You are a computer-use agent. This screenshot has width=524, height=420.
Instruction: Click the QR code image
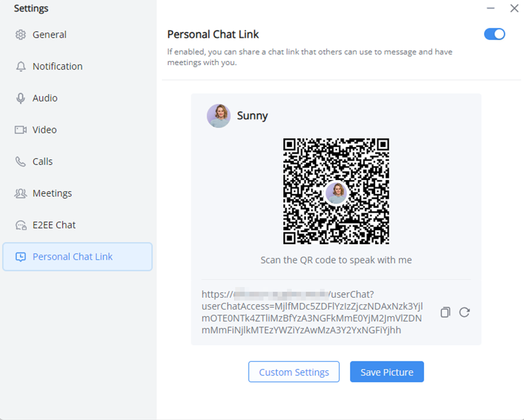click(336, 191)
